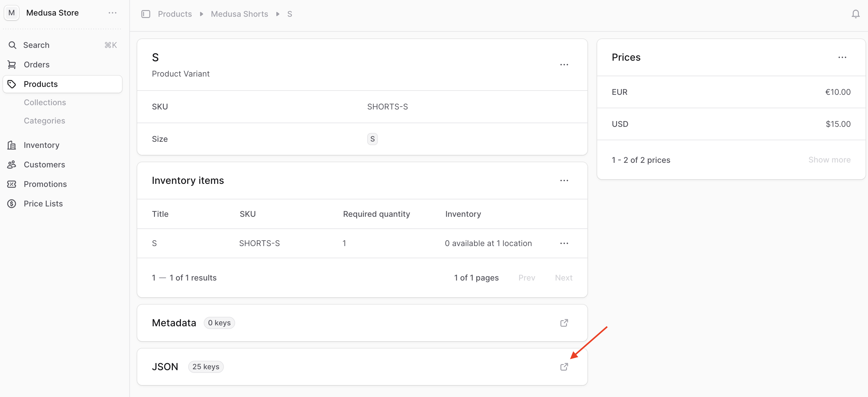Navigate to Products via the breadcrumb
Screen dimensions: 868x397
[x=174, y=14]
